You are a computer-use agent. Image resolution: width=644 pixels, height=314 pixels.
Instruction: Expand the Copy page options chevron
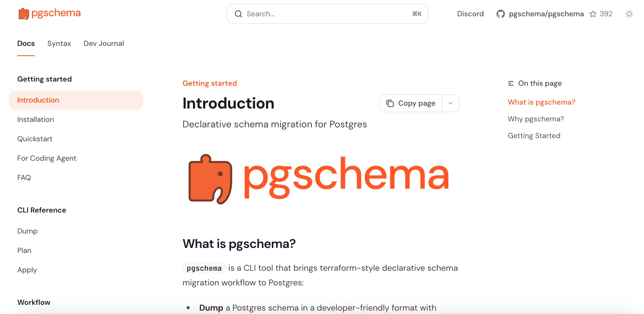coord(450,103)
